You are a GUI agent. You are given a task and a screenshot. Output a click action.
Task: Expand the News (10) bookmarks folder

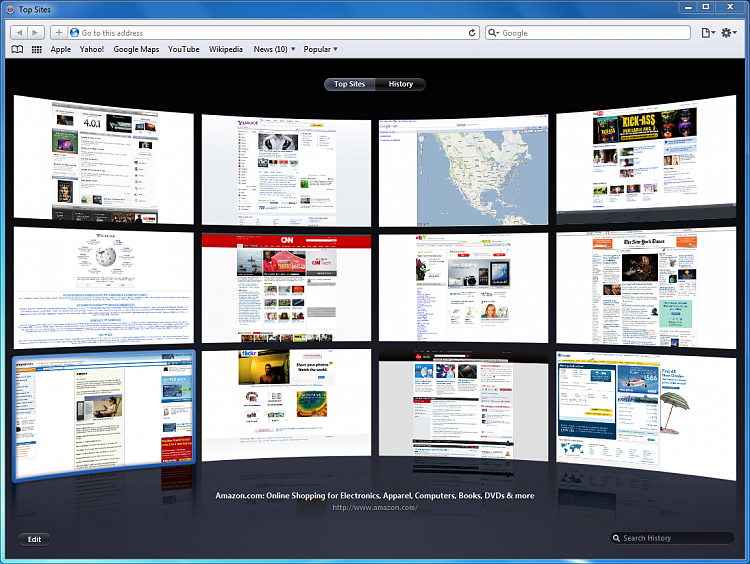tap(275, 49)
